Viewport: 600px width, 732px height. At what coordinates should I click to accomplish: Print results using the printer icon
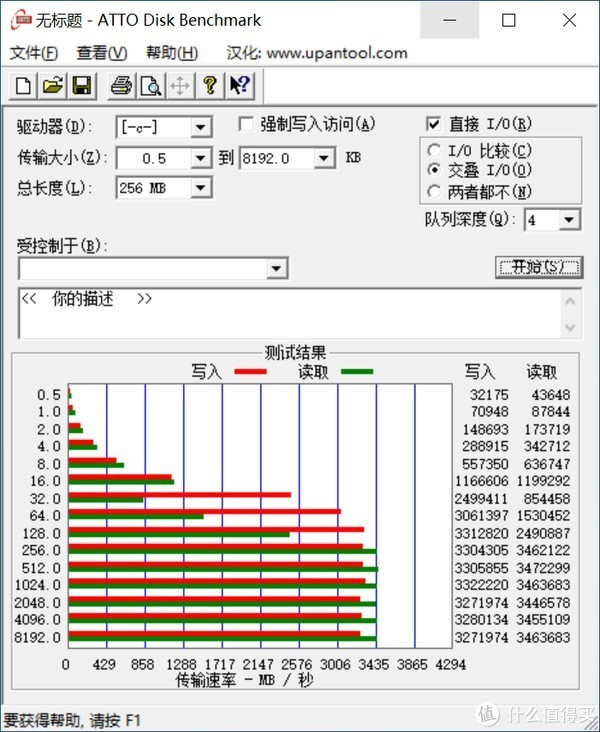[122, 86]
